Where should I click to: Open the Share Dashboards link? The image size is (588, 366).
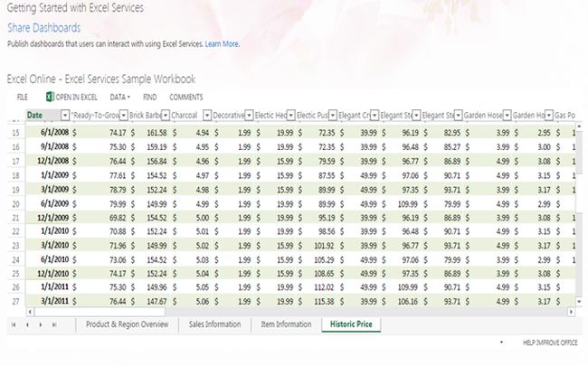click(x=44, y=28)
